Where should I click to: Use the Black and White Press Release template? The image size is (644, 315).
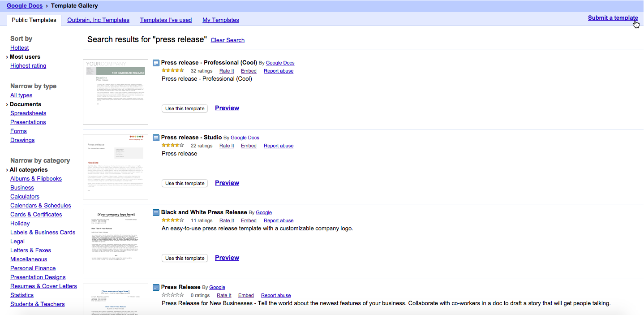point(185,258)
